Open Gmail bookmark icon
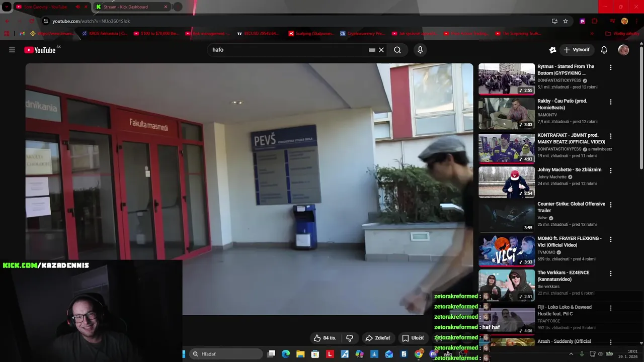The height and width of the screenshot is (362, 644). [22, 34]
